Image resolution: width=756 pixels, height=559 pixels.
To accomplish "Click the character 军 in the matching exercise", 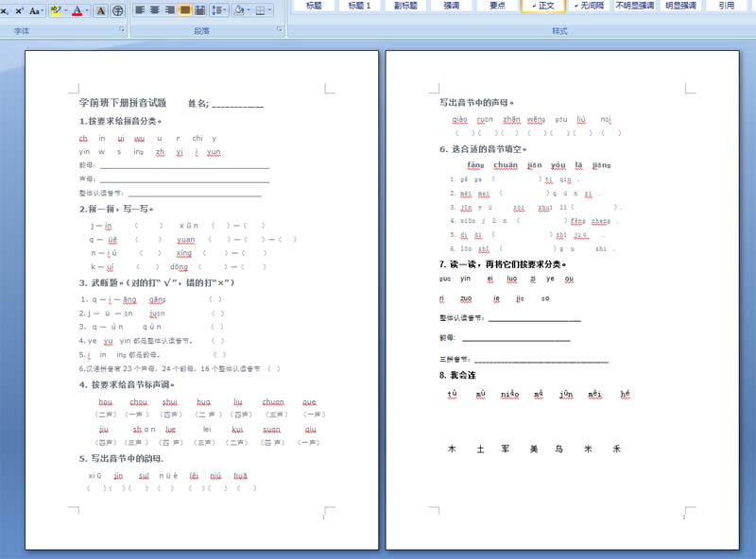I will point(506,449).
